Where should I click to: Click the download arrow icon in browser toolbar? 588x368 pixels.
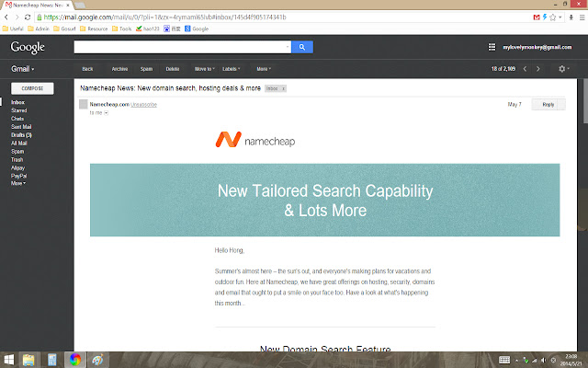coord(571,17)
